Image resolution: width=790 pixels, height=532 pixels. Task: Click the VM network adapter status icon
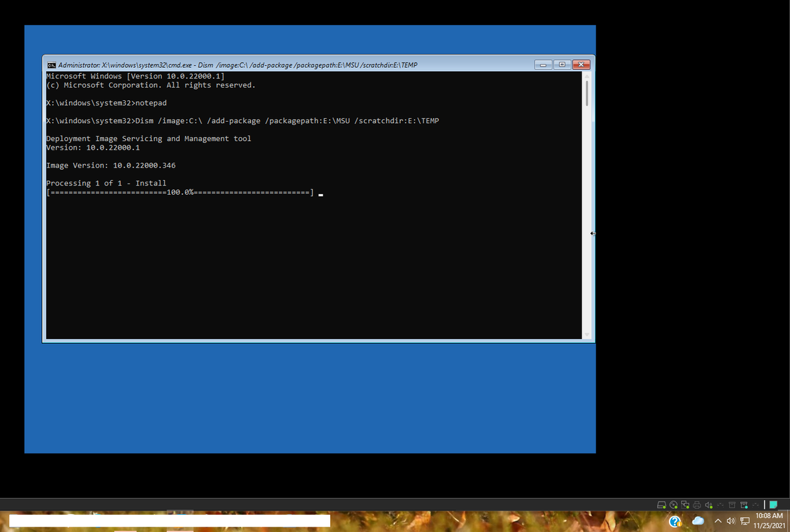[x=686, y=505]
